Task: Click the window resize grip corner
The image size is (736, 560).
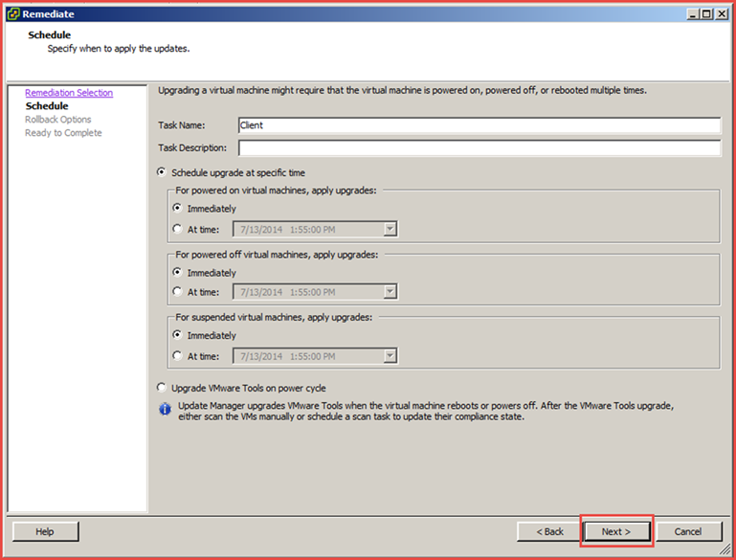Action: pos(725,549)
